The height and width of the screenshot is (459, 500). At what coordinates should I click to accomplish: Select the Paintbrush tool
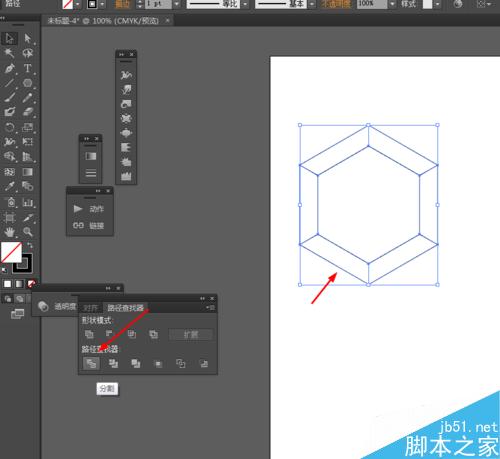click(x=9, y=98)
